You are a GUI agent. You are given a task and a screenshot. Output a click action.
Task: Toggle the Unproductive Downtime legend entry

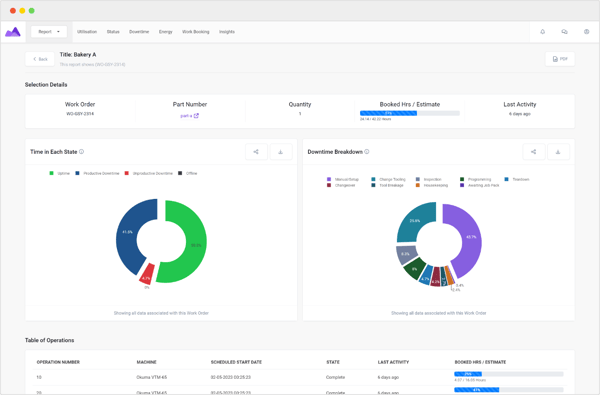tap(148, 173)
